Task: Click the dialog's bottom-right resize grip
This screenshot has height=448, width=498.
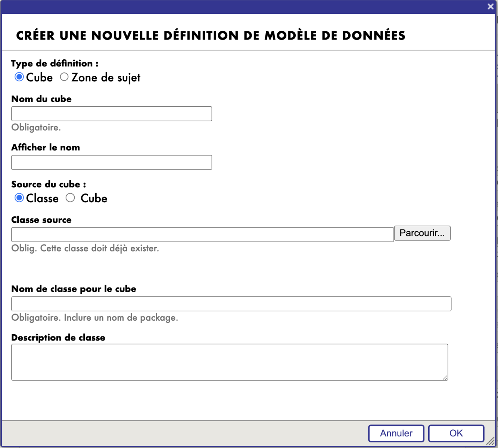Action: [x=491, y=441]
